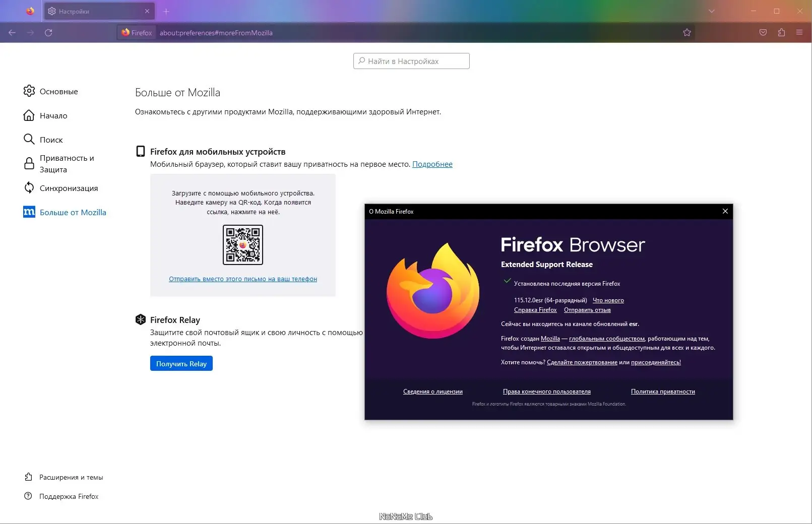
Task: Bookmark this page with the star icon
Action: 687,33
